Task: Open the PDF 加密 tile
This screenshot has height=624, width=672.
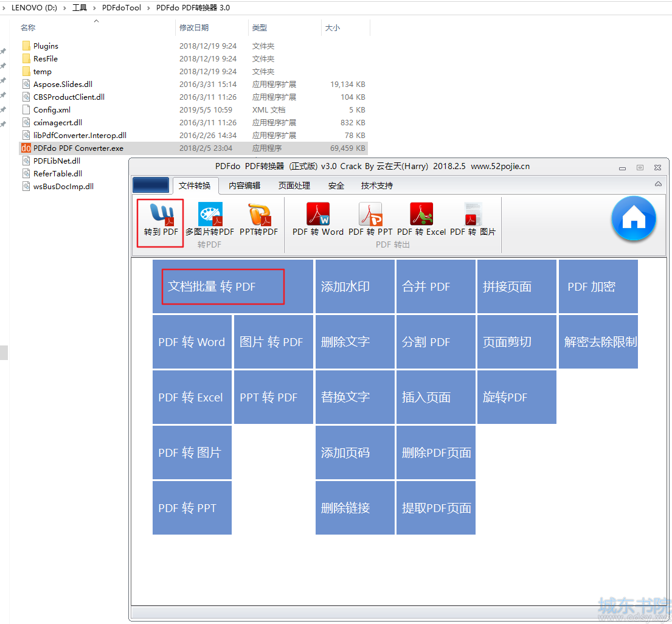Action: click(598, 286)
